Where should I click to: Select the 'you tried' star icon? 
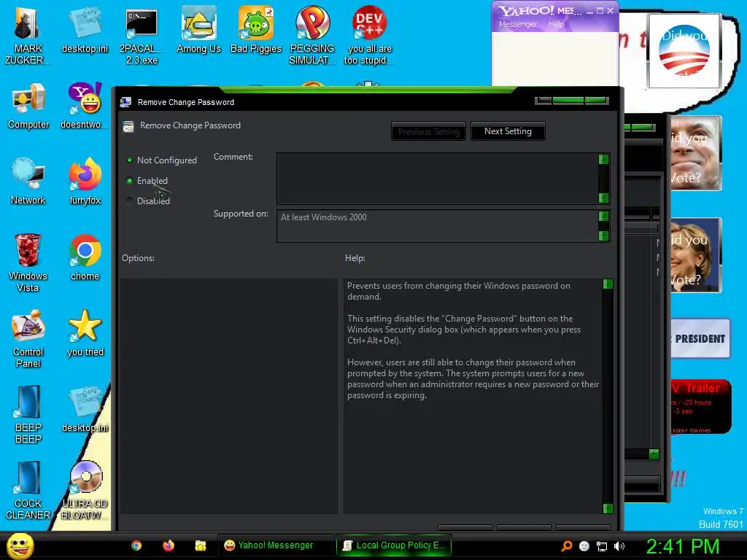tap(85, 332)
